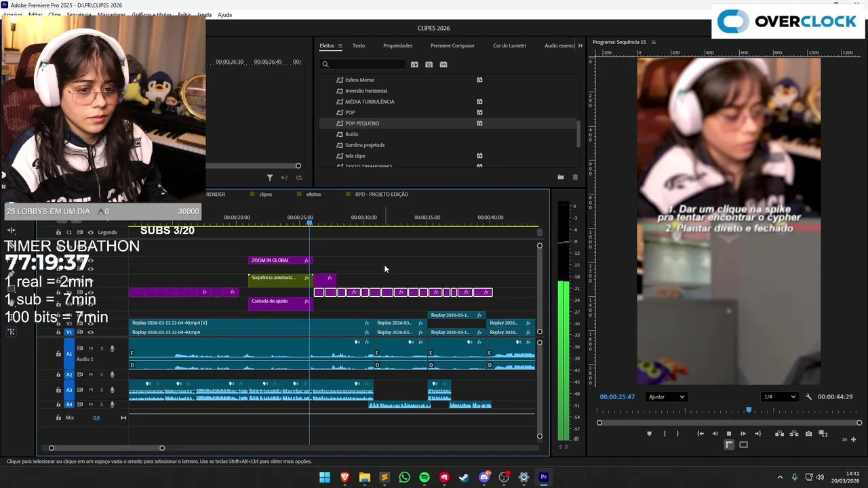
Task: Enable voice-over record on track A1
Action: pyautogui.click(x=113, y=348)
